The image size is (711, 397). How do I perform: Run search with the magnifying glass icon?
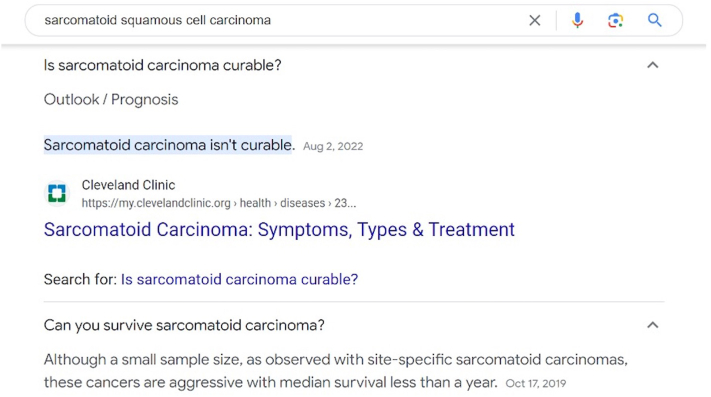pyautogui.click(x=654, y=20)
